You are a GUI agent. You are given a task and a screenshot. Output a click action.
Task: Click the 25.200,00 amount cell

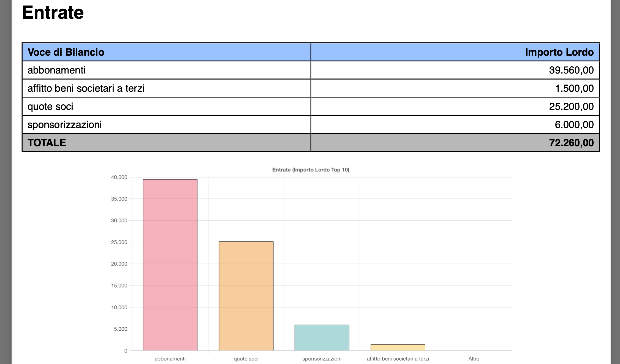(571, 107)
